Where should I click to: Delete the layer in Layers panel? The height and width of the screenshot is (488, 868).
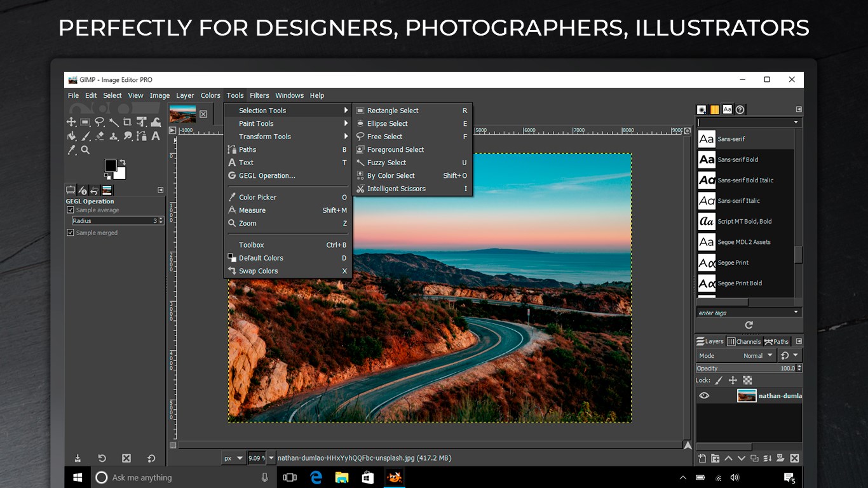click(794, 458)
